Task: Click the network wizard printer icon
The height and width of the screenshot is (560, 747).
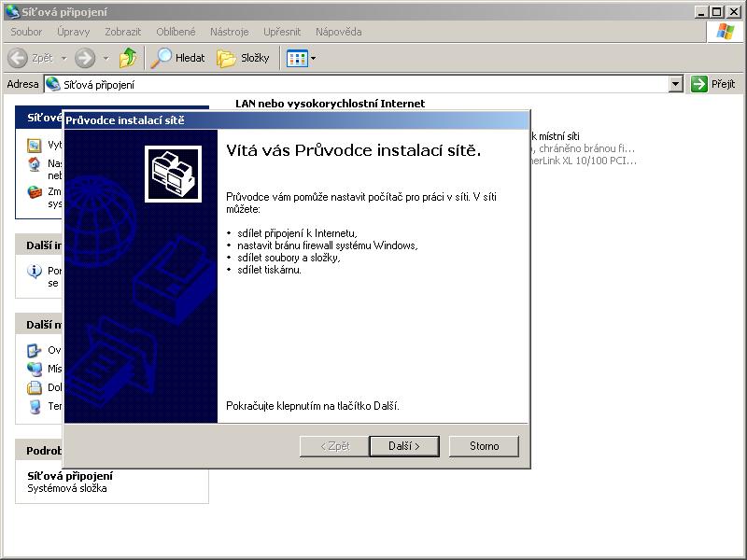Action: point(173,173)
